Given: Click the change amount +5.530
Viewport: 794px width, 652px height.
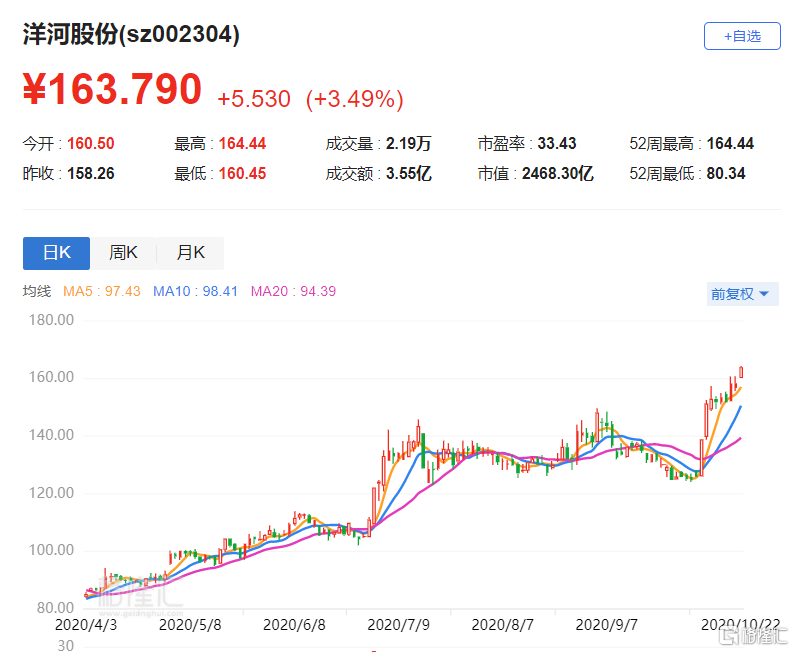Looking at the screenshot, I should coord(254,99).
